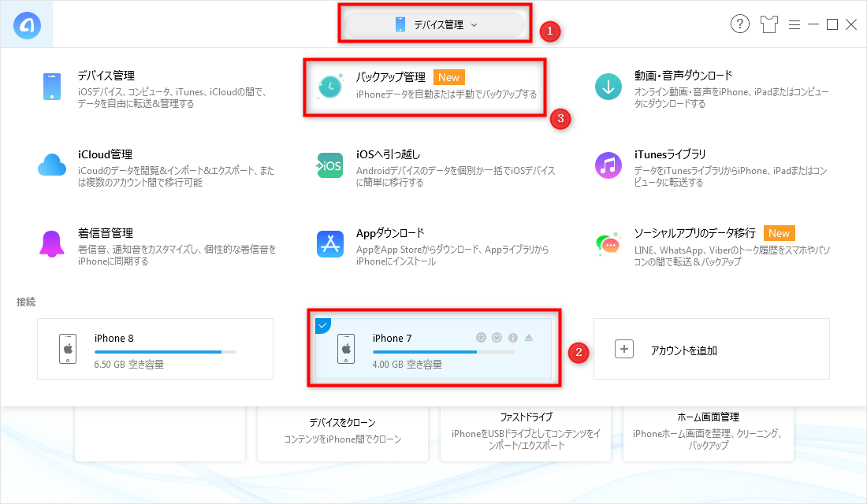The image size is (867, 504).
Task: Open 着信音管理 bell icon
Action: tap(52, 244)
